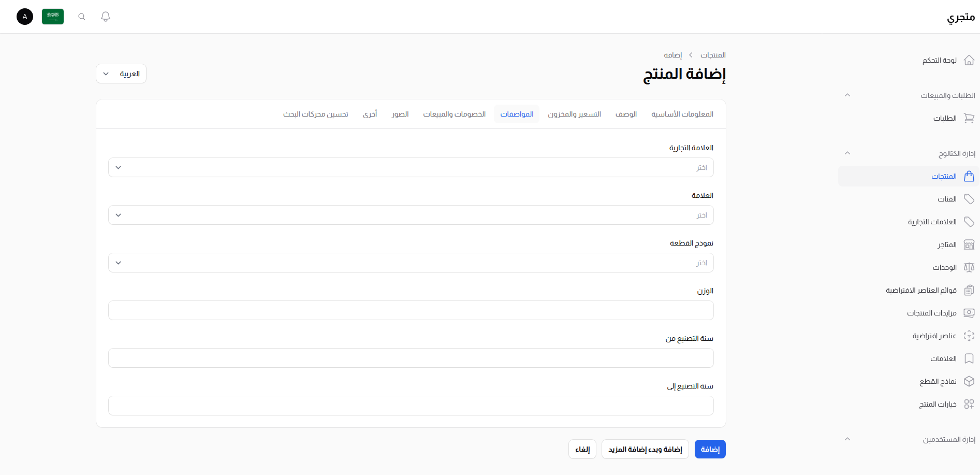
Task: Open المتاجر stores icon
Action: pos(969,244)
